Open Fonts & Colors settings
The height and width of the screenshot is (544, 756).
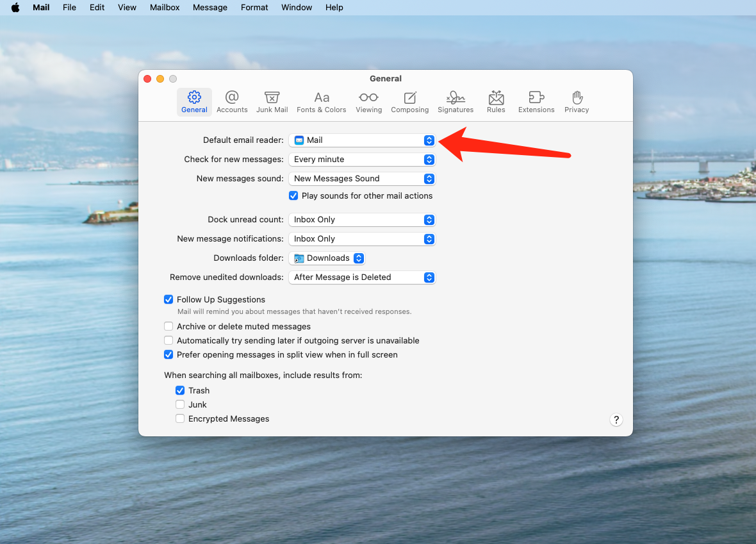[322, 102]
